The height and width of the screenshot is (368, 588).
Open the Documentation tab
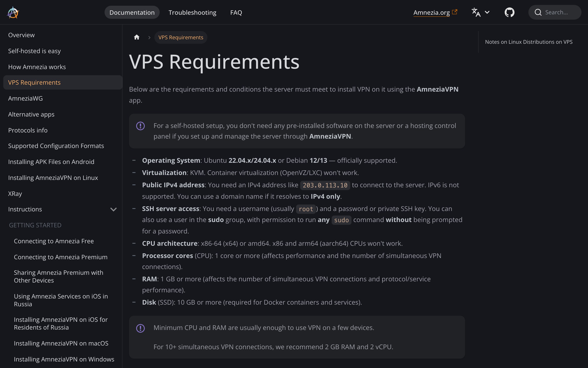click(x=132, y=12)
